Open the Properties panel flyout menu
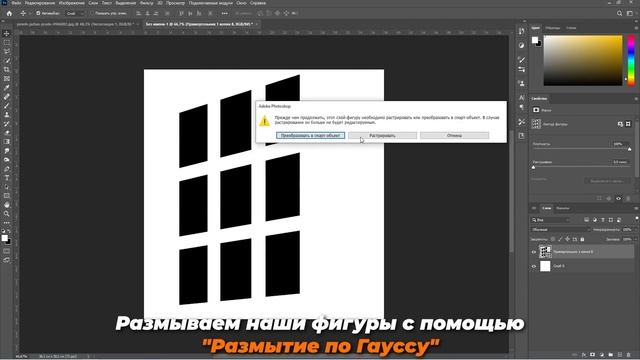This screenshot has height=360, width=640. pyautogui.click(x=636, y=98)
